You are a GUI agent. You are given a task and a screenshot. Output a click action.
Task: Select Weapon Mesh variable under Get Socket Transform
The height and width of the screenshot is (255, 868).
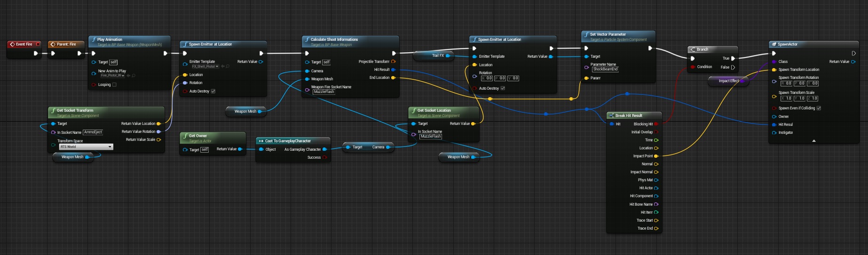click(72, 157)
